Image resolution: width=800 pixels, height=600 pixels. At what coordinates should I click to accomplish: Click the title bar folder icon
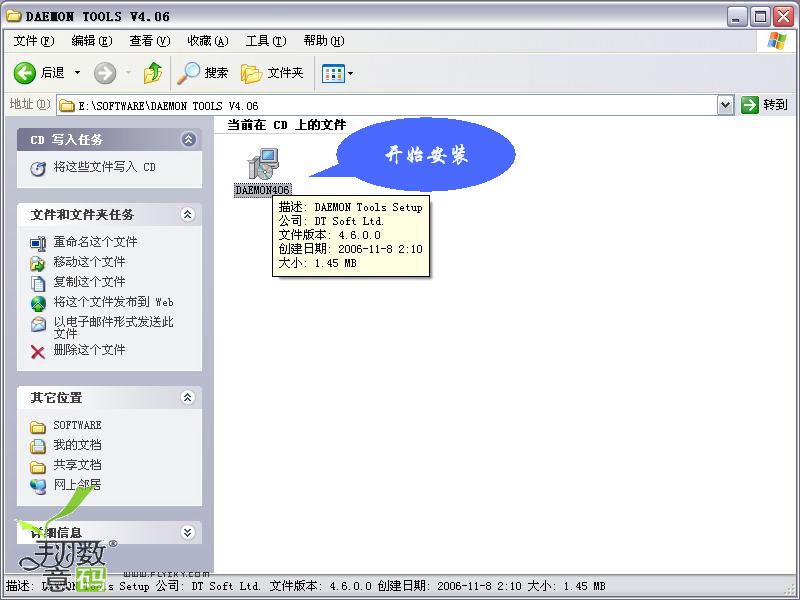(13, 16)
